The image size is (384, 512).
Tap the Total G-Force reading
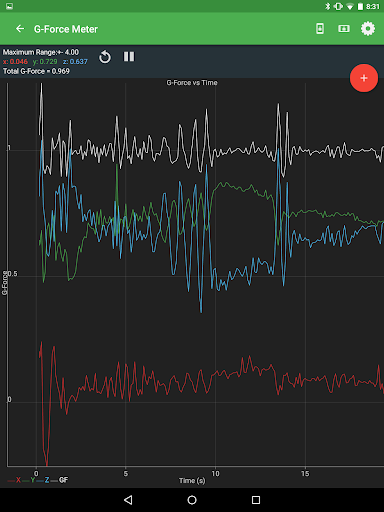click(36, 71)
